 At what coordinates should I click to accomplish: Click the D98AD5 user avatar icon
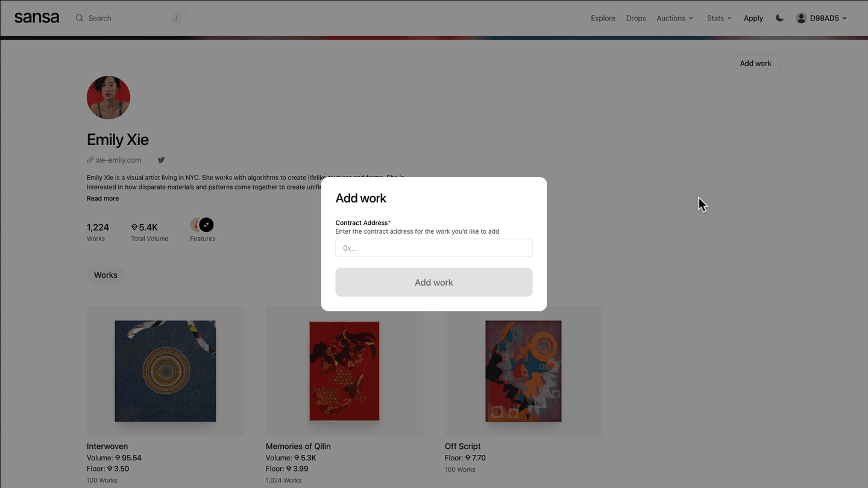click(801, 18)
